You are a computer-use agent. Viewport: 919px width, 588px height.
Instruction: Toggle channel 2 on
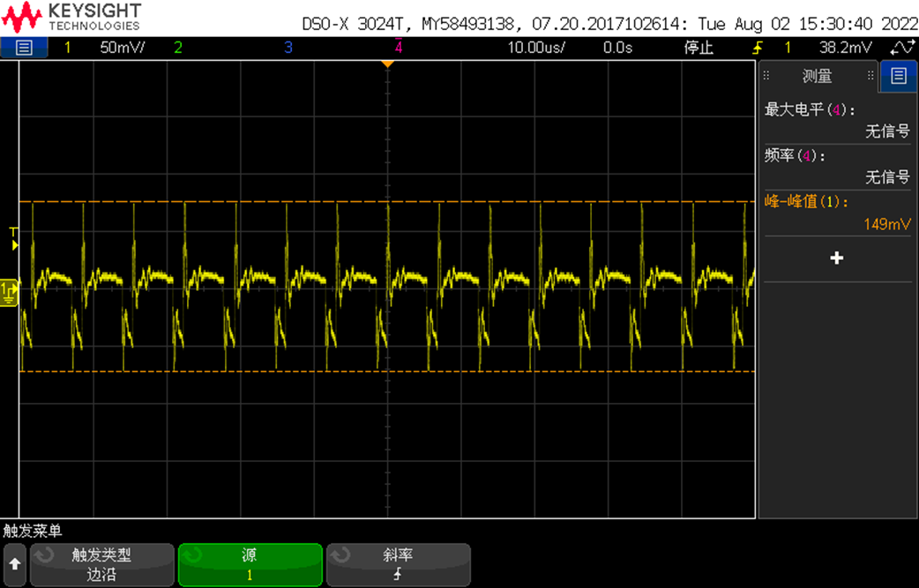point(178,48)
